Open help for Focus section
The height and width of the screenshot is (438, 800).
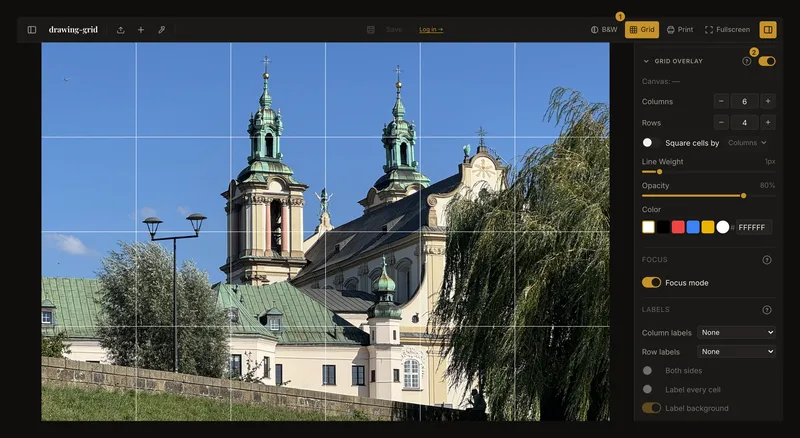(767, 260)
